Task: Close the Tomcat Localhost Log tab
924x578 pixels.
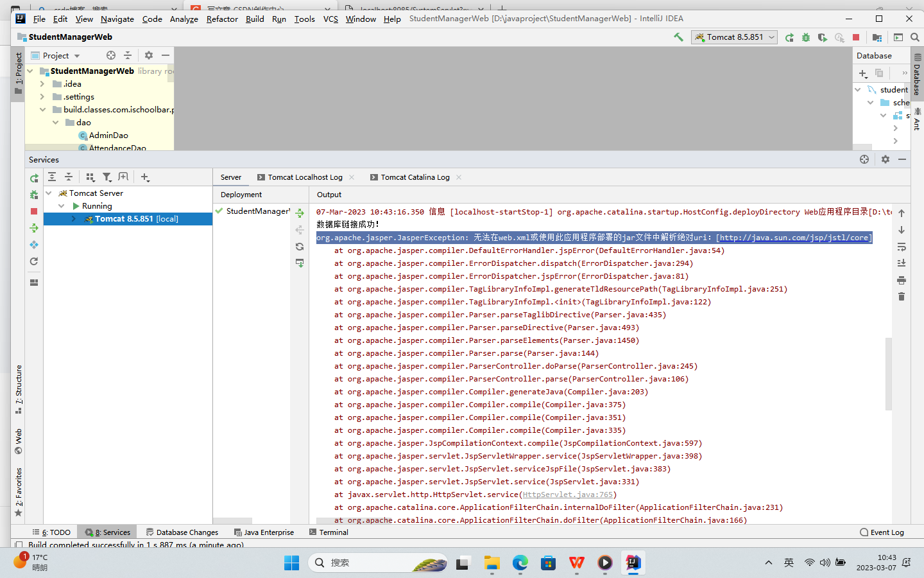Action: coord(352,177)
